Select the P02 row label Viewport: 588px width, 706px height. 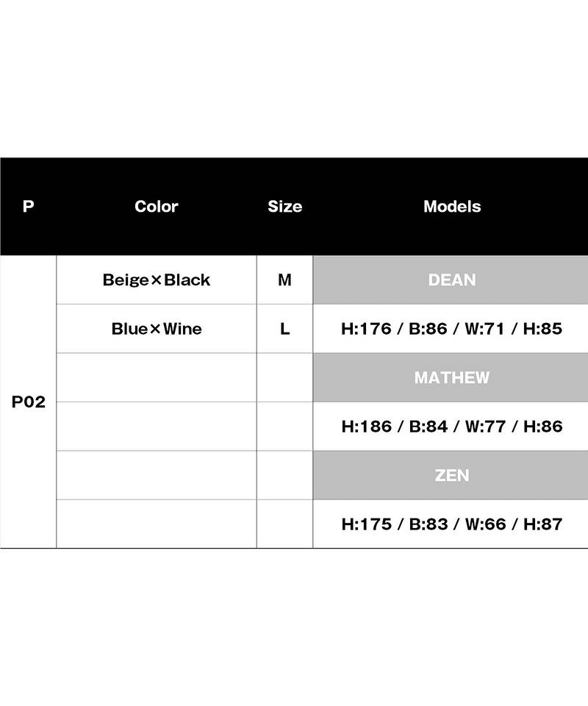pyautogui.click(x=28, y=402)
